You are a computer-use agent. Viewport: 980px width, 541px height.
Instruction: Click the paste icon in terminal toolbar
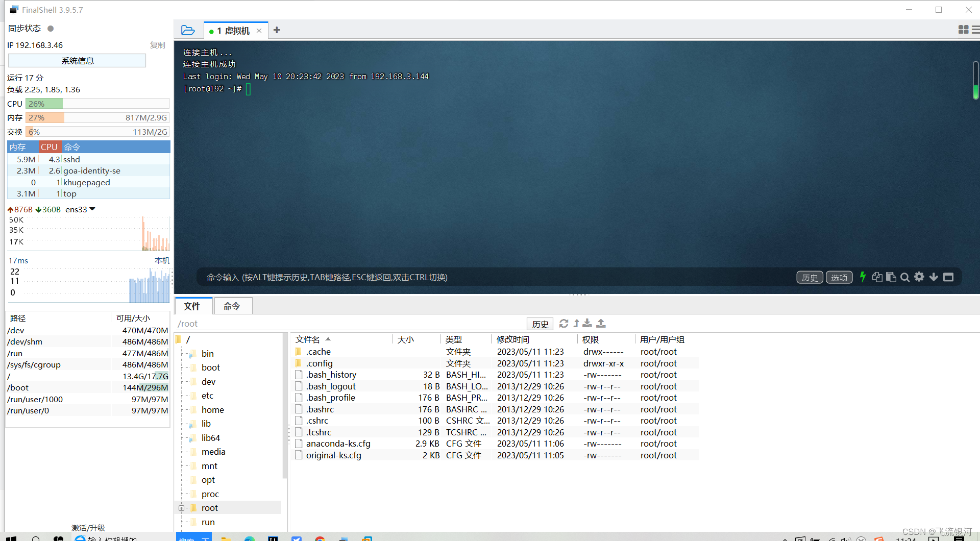[x=891, y=277]
